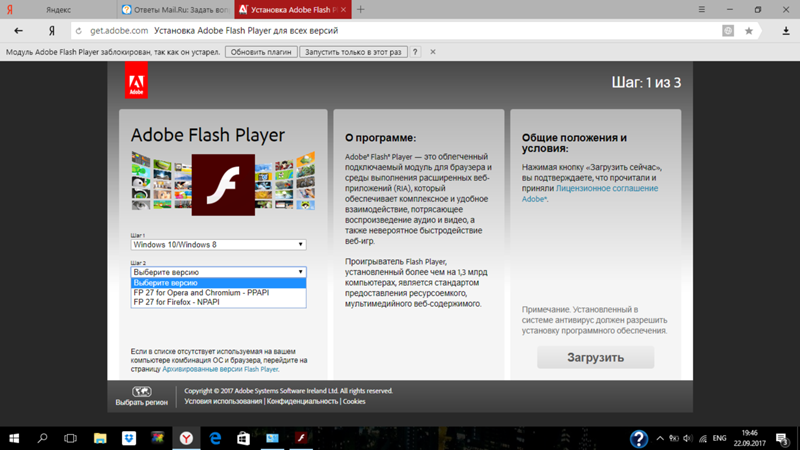Open the browser hamburger menu
This screenshot has width=800, height=450.
pyautogui.click(x=702, y=9)
